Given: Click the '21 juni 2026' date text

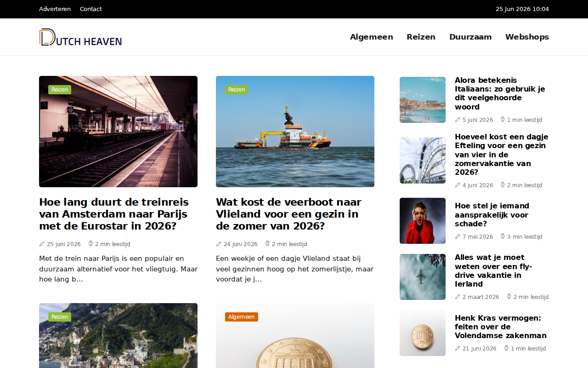Looking at the screenshot, I should click(x=480, y=349).
